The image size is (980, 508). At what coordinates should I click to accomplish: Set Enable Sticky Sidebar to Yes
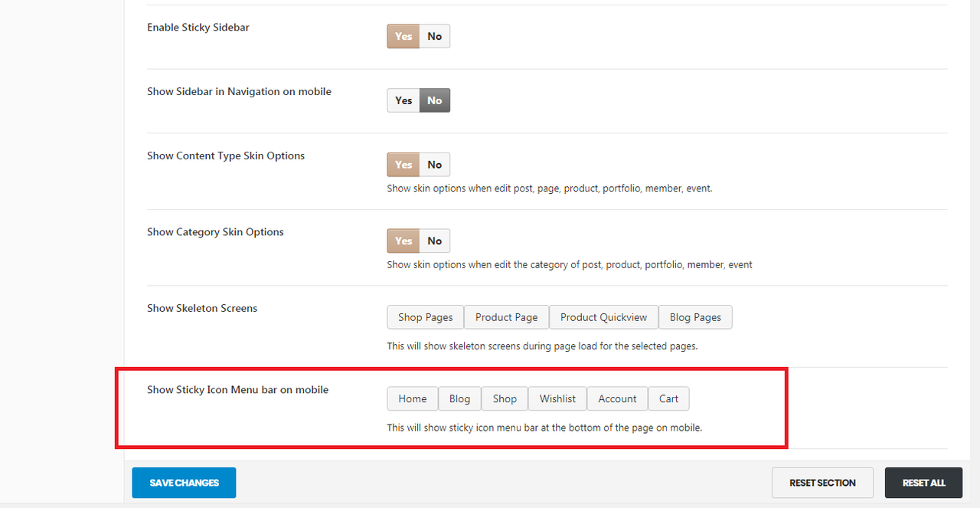click(403, 36)
